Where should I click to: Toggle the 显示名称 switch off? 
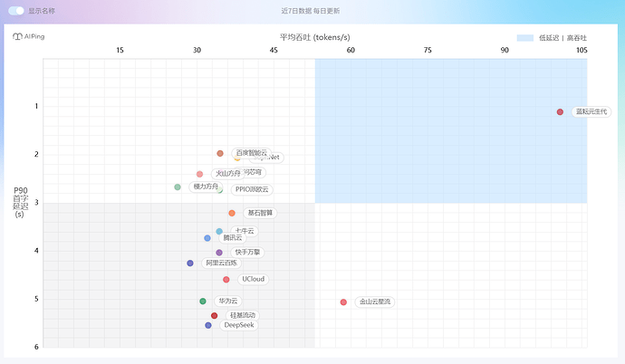coord(16,11)
